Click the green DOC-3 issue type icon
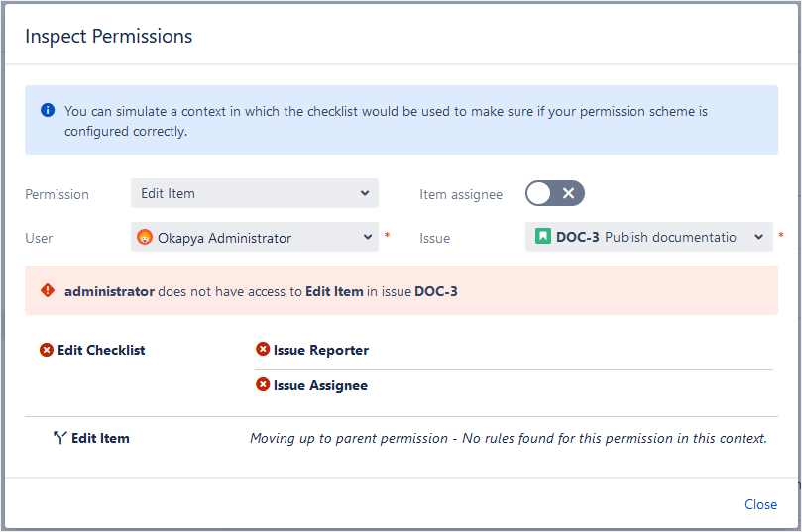 (542, 237)
